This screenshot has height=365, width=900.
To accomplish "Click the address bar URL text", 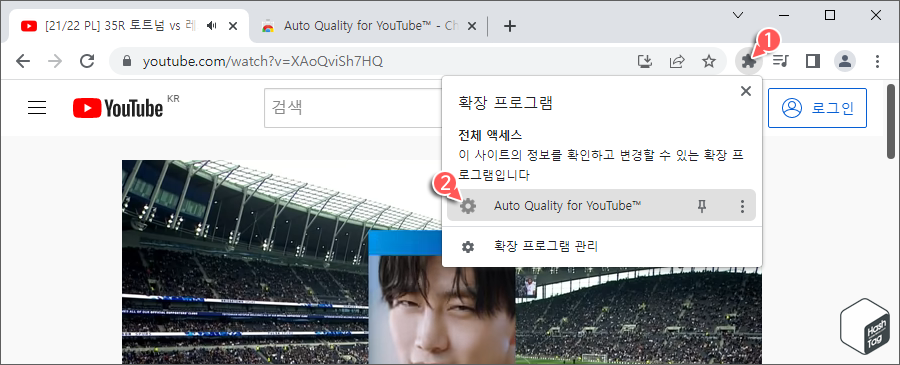I will 263,61.
